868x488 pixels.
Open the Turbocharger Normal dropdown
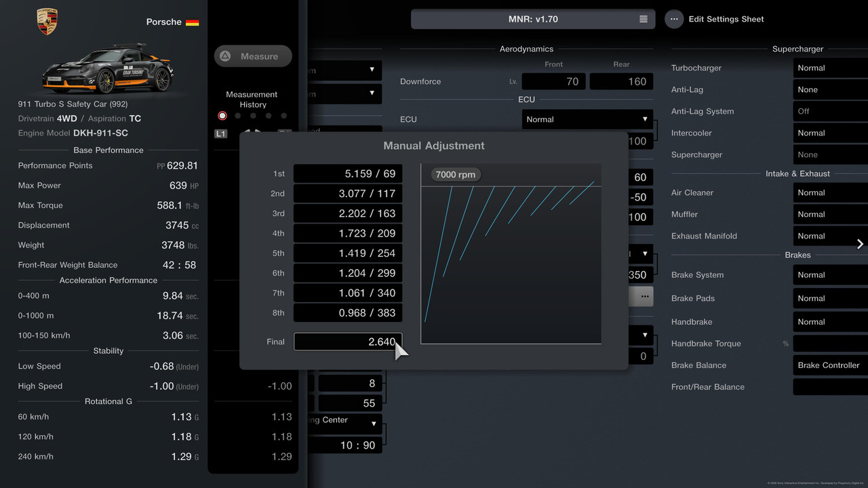(831, 68)
